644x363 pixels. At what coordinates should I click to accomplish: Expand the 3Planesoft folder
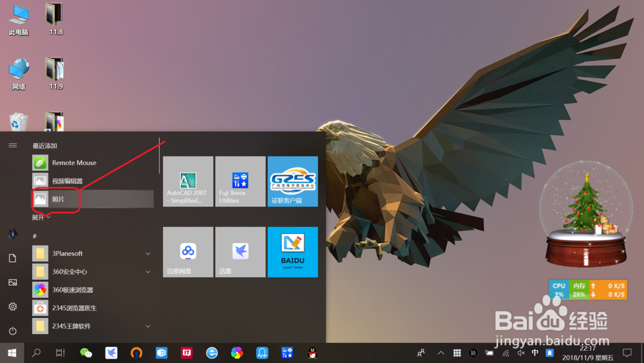tap(93, 253)
